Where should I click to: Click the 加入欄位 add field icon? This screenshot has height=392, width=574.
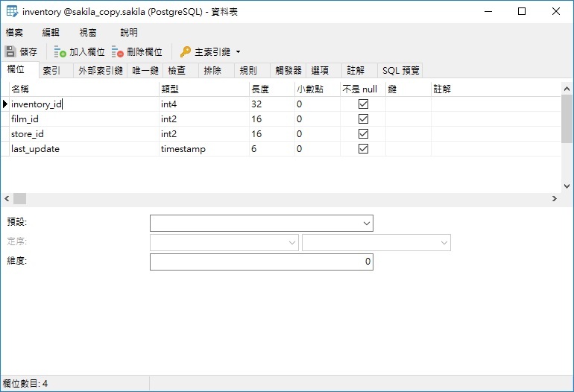[x=60, y=51]
